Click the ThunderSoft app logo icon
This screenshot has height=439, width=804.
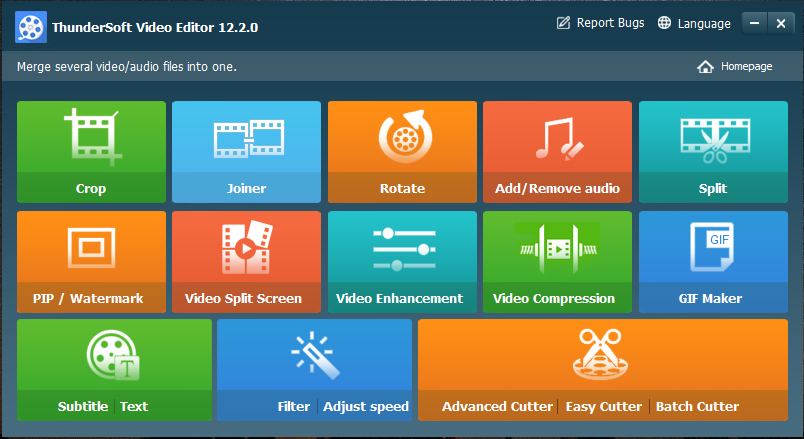pos(31,27)
